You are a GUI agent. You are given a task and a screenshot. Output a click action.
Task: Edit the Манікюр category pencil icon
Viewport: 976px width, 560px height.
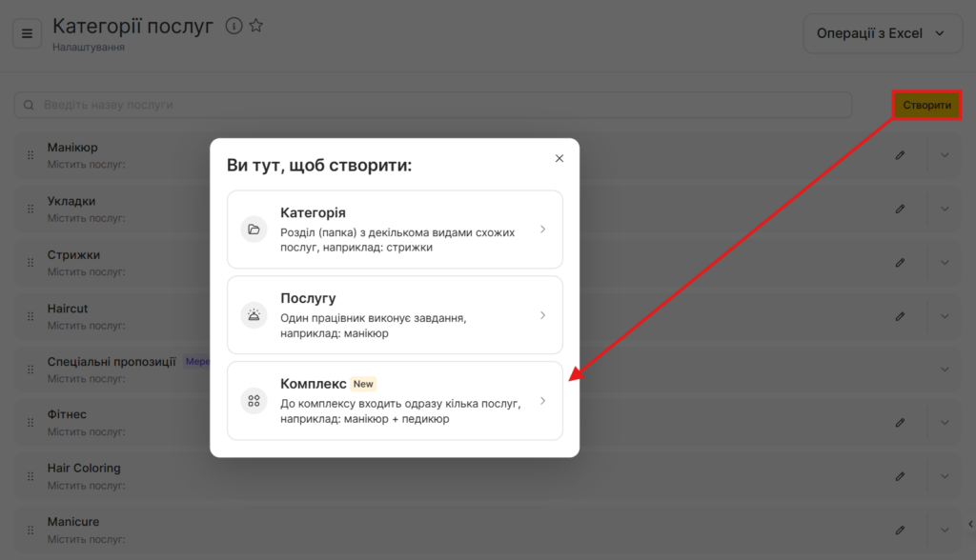(x=900, y=155)
